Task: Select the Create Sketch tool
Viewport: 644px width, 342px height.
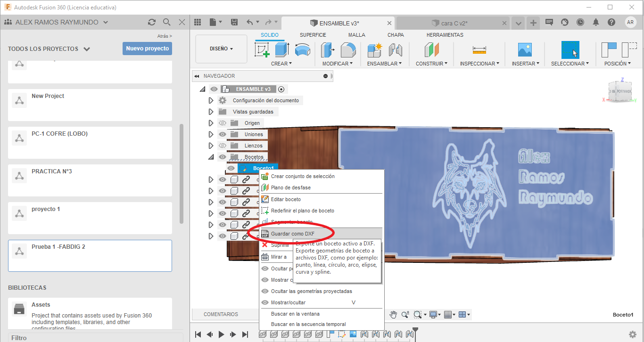Action: tap(262, 50)
